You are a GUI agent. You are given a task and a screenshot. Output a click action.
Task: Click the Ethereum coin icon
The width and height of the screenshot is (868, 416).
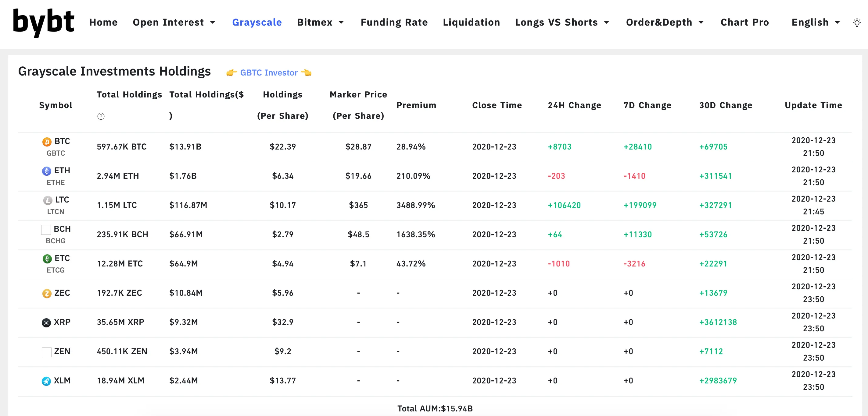coord(46,171)
